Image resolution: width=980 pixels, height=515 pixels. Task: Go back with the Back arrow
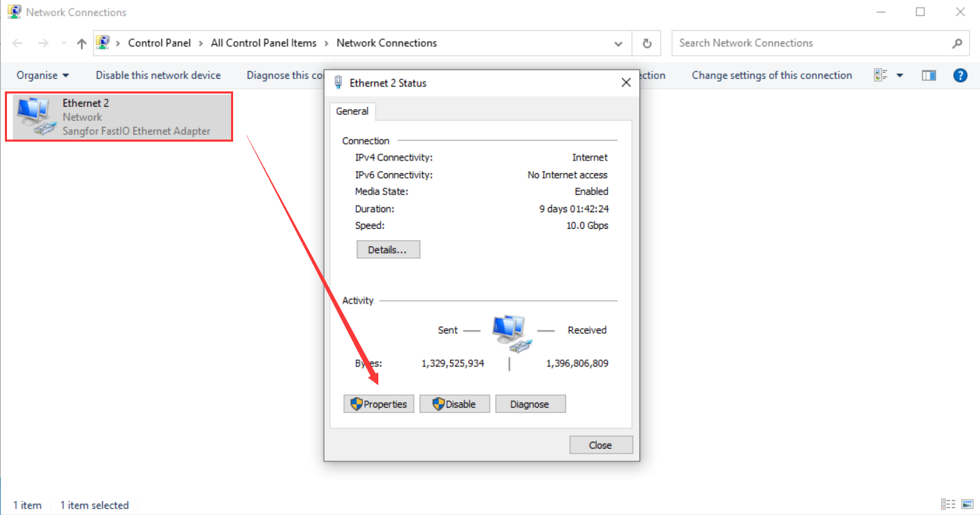pos(18,43)
